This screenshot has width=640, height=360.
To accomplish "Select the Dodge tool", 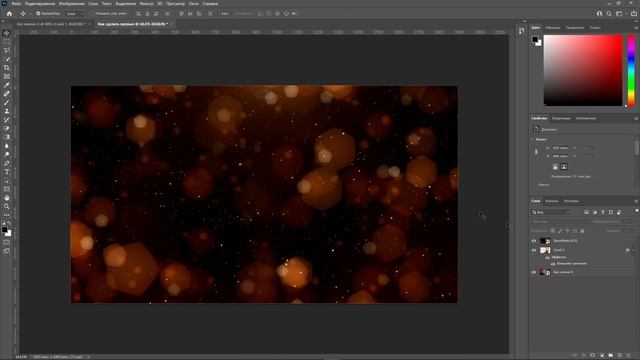I will (x=7, y=154).
